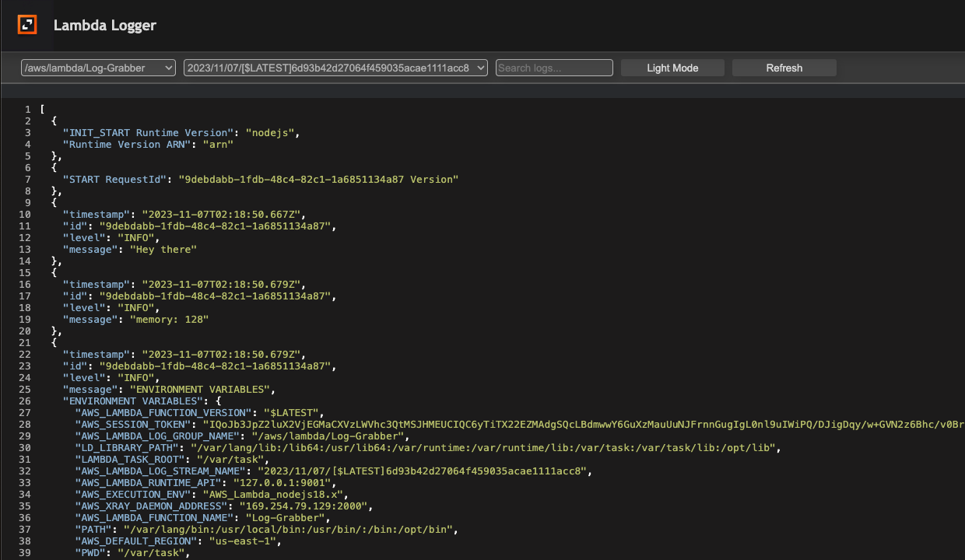Click the AWS_Lambda_nodejs18.x value

(x=274, y=494)
